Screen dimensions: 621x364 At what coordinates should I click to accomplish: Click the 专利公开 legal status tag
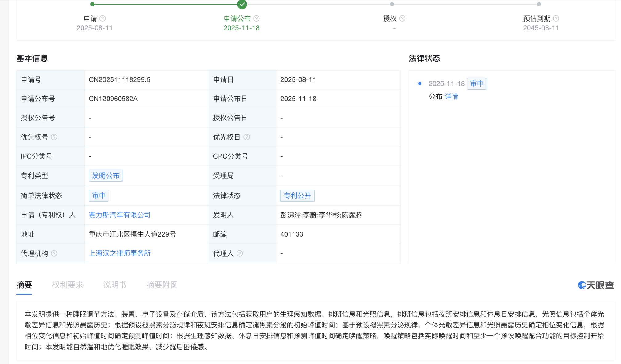(x=297, y=196)
